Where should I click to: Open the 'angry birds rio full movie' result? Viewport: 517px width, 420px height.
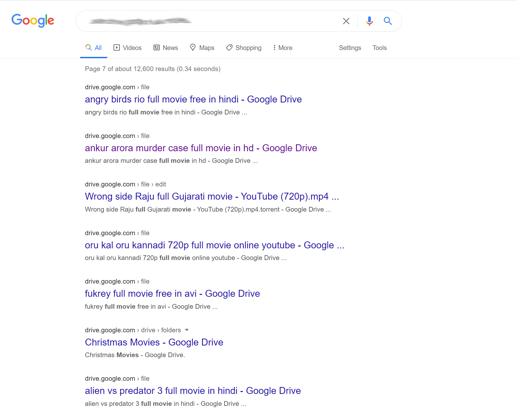point(193,99)
